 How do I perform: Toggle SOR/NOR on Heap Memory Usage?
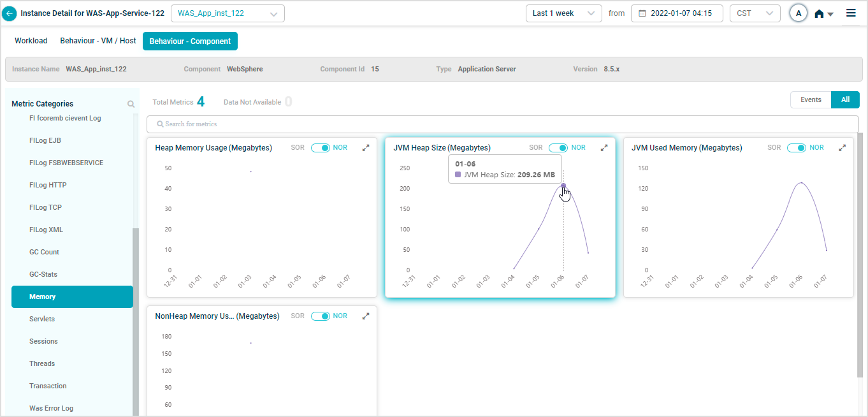(x=320, y=148)
